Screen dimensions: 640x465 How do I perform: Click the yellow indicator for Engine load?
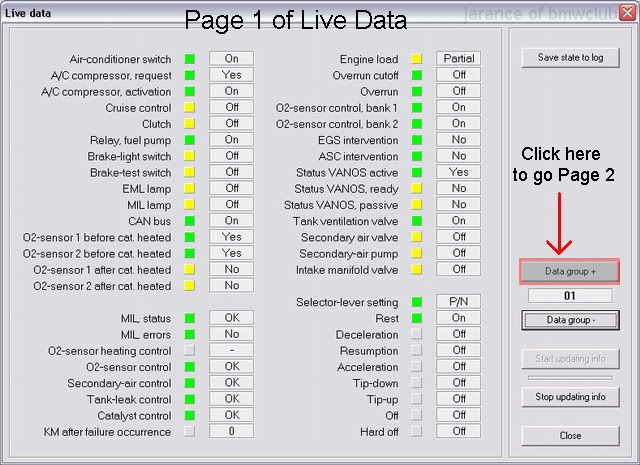click(416, 59)
